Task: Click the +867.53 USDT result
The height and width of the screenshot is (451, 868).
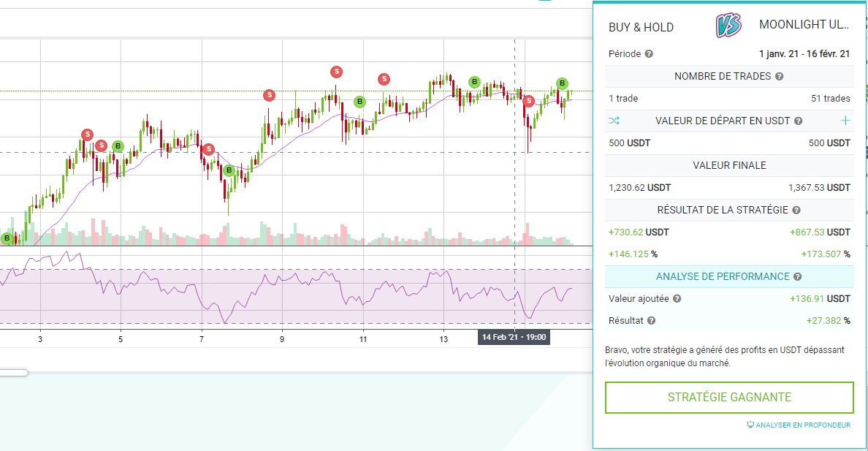Action: 820,232
